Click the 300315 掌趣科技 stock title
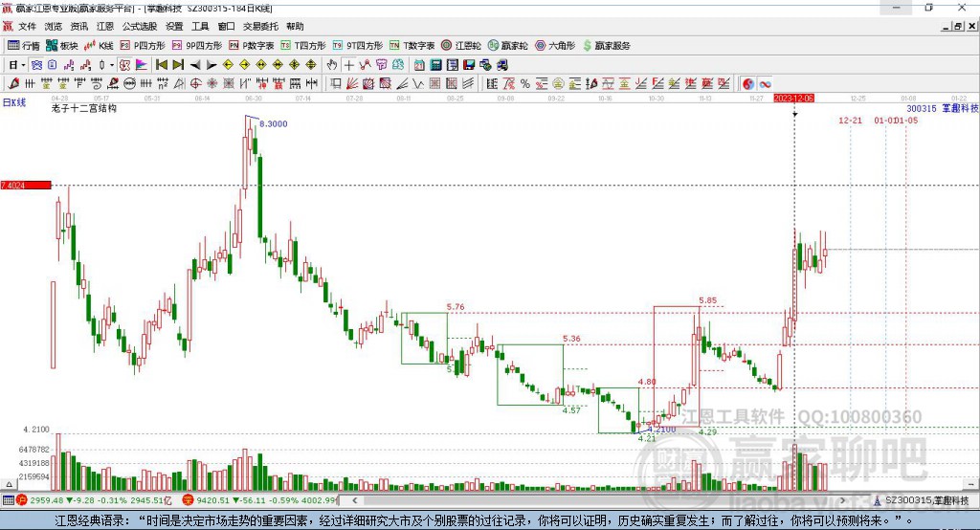980x530 pixels. [943, 108]
